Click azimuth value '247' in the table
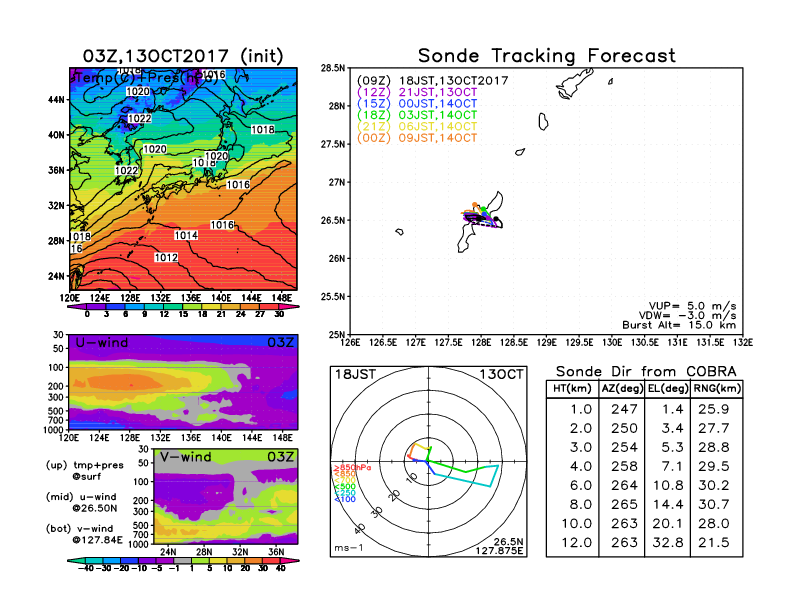792x612 pixels. 624,410
